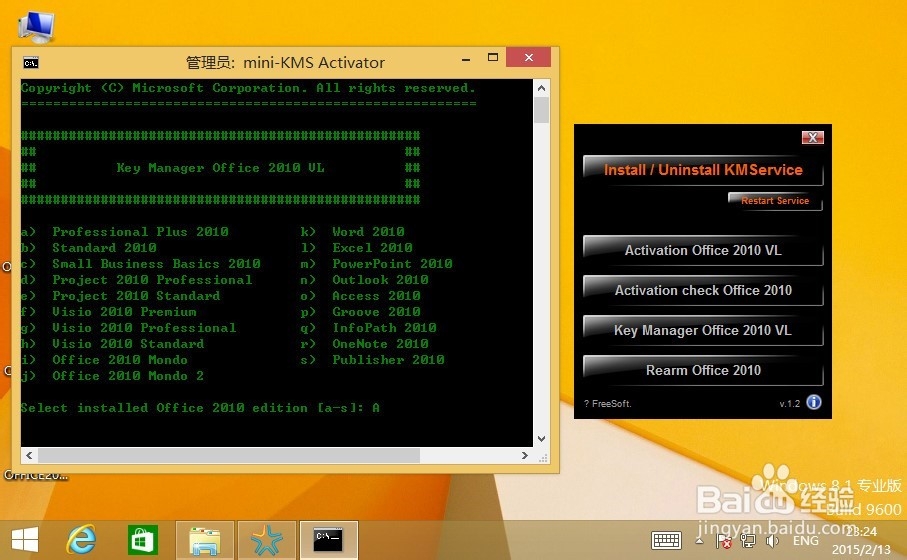Close the KMS tool panel with X
Image resolution: width=907 pixels, height=560 pixels.
(x=812, y=137)
